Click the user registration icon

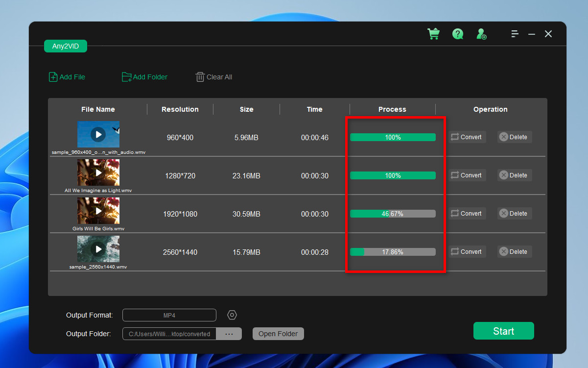pos(481,34)
